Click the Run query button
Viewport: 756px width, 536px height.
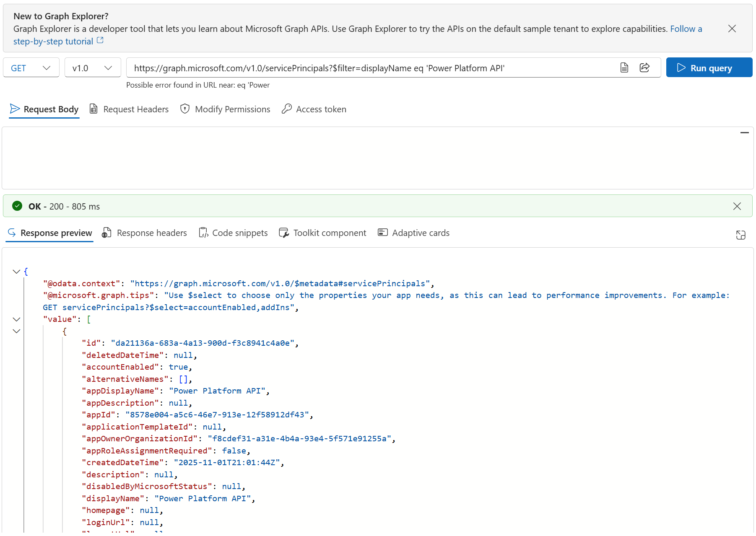[709, 67]
